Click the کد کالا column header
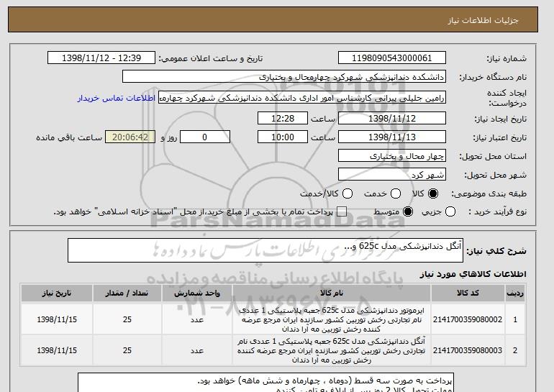This screenshot has width=554, height=392. (x=468, y=293)
